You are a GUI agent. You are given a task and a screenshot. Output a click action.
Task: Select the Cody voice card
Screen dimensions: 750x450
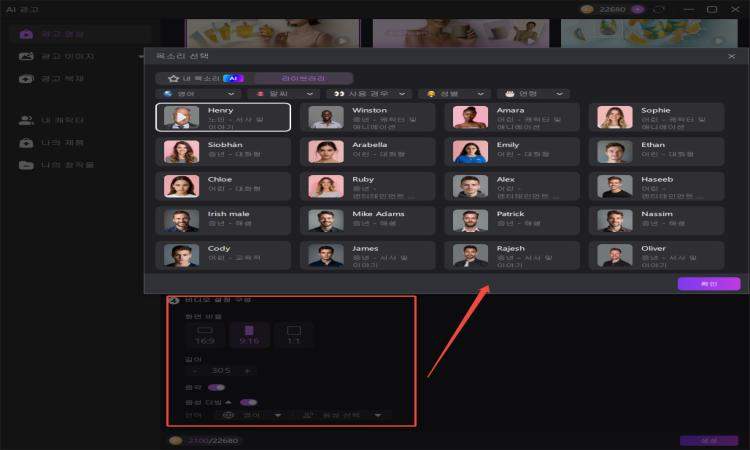pyautogui.click(x=223, y=255)
